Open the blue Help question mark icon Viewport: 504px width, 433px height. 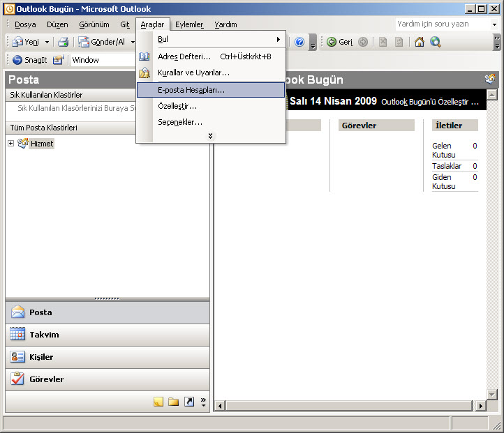click(x=299, y=42)
